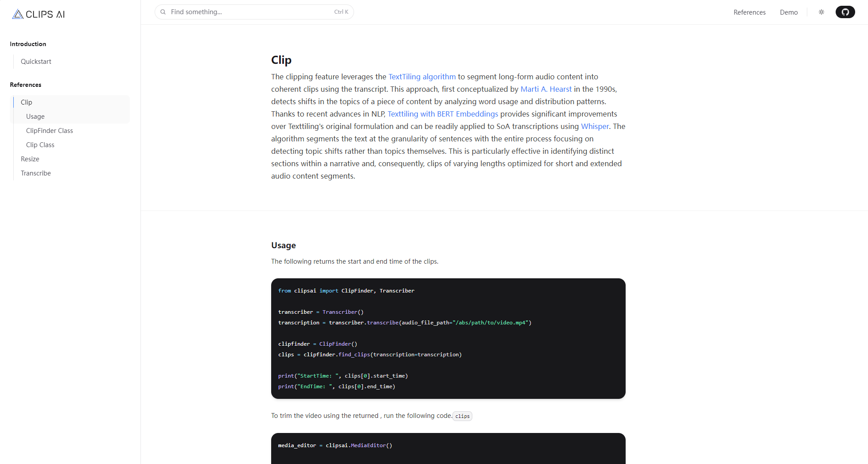Image resolution: width=868 pixels, height=464 pixels.
Task: Toggle the light/dark theme switch
Action: coord(821,12)
